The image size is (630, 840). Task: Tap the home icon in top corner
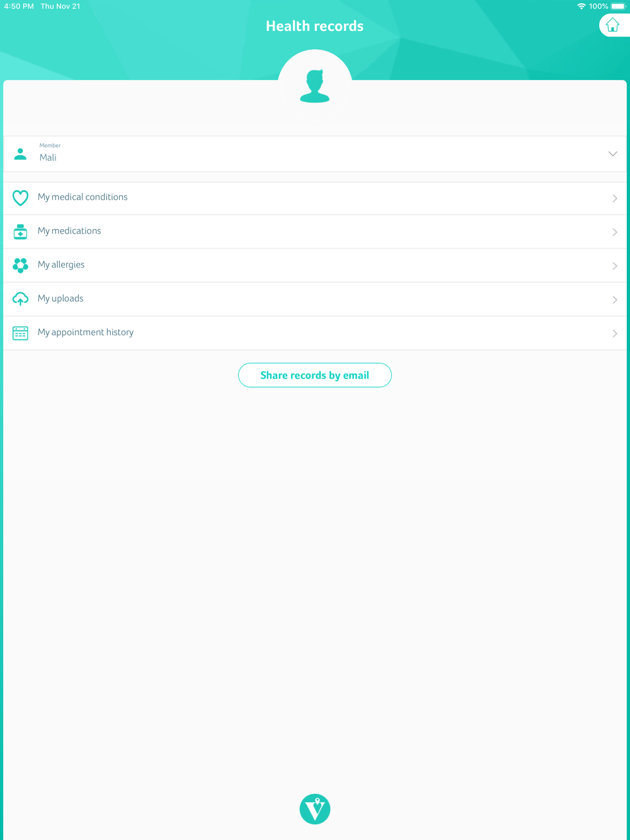(x=612, y=25)
